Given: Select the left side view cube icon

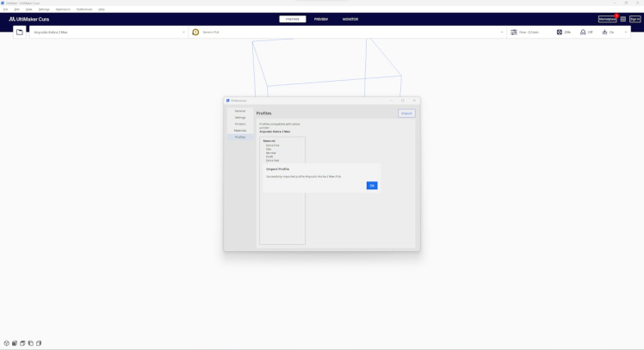Looking at the screenshot, I should [31, 343].
